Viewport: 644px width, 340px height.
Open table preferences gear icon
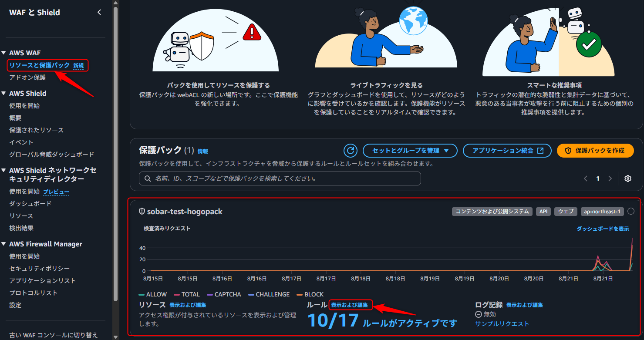(627, 178)
